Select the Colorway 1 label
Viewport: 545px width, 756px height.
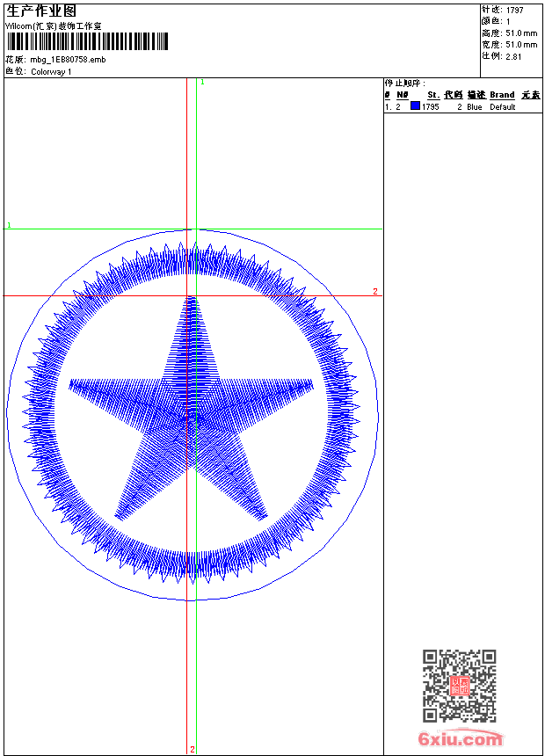[51, 71]
